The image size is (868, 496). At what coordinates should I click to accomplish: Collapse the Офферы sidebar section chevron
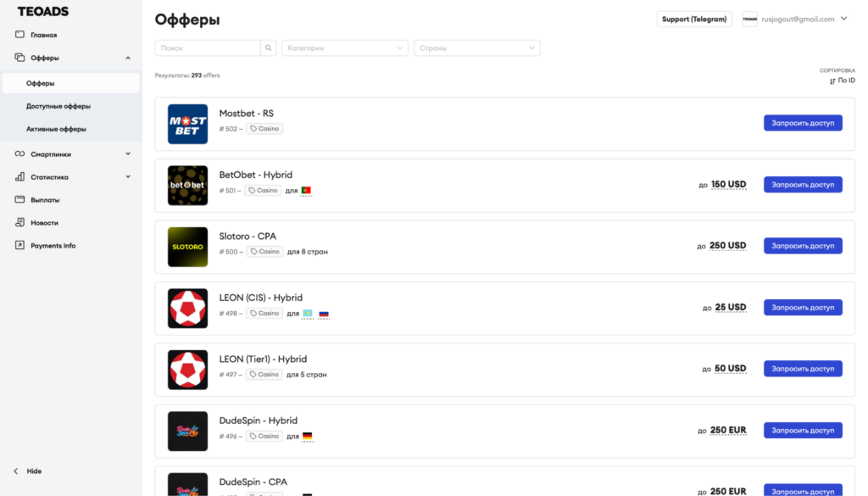(x=128, y=58)
